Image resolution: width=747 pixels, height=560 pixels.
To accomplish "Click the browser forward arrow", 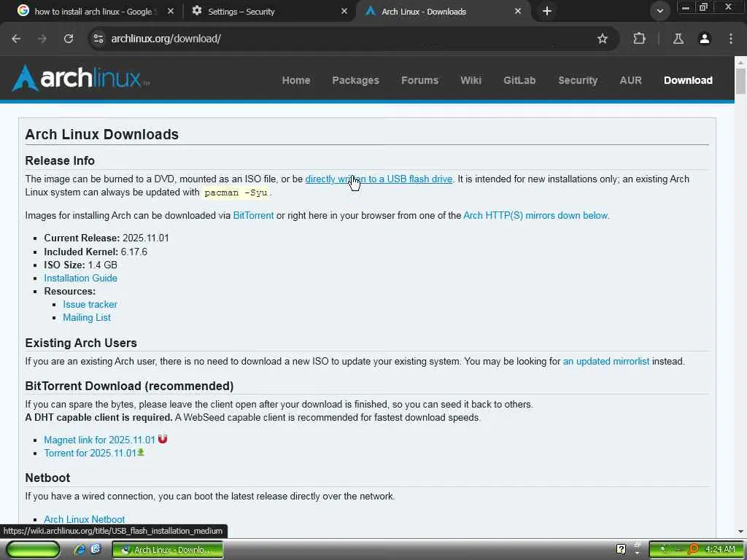I will pos(42,39).
